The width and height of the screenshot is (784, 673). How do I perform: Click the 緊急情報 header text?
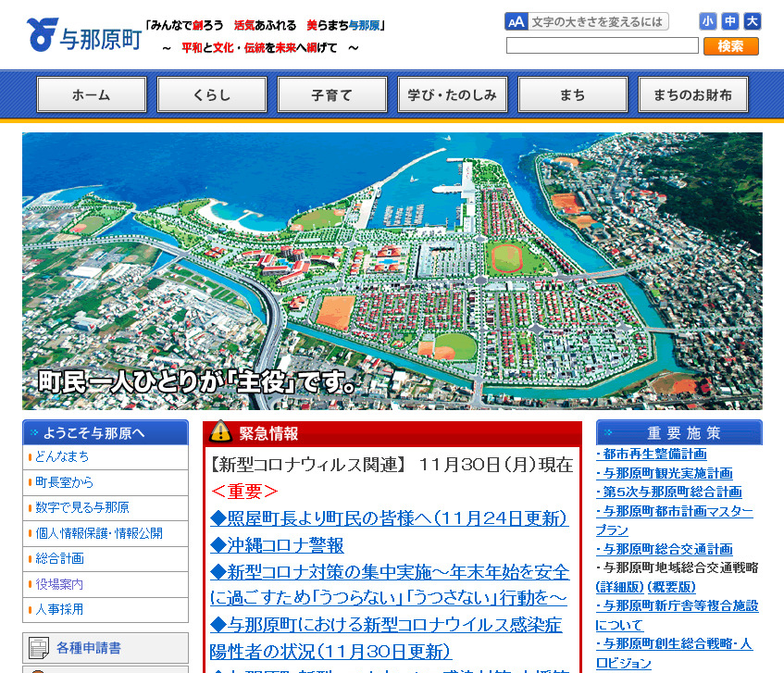coord(268,433)
